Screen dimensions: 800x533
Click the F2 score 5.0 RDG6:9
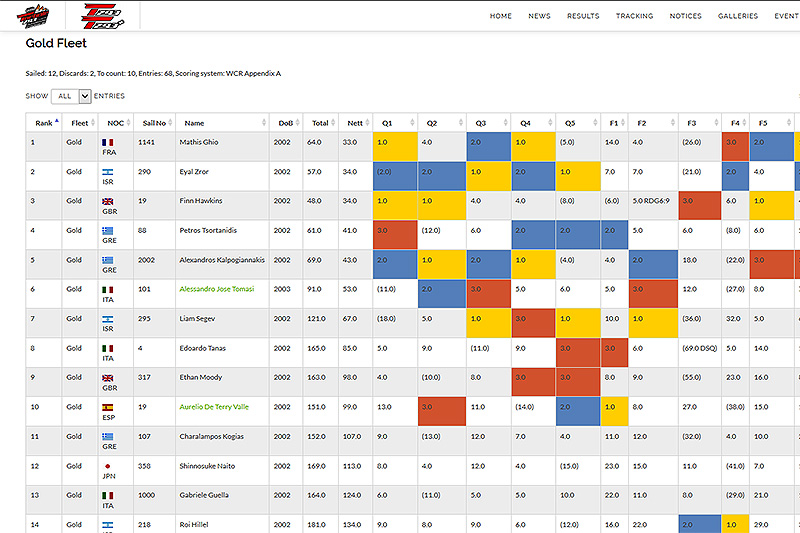(651, 201)
